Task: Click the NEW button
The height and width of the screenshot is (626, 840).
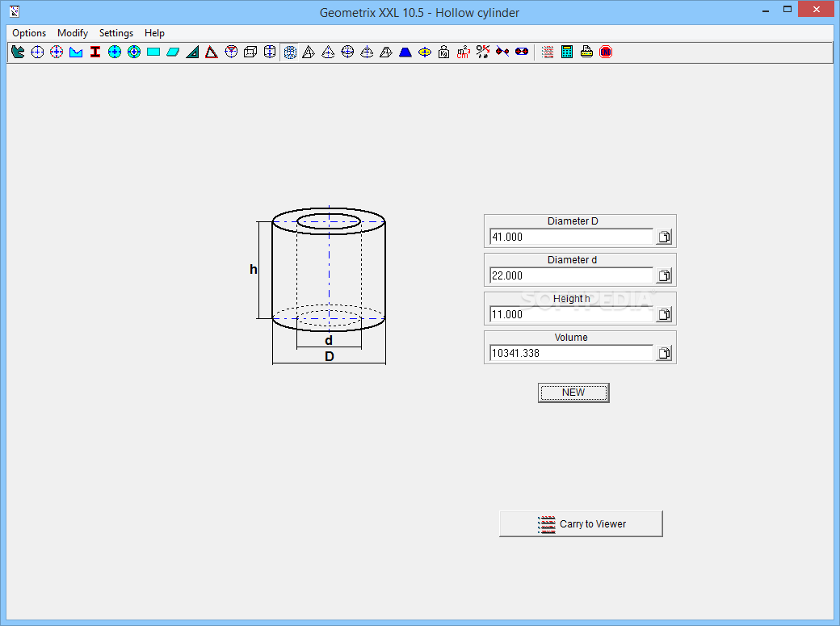Action: [573, 393]
